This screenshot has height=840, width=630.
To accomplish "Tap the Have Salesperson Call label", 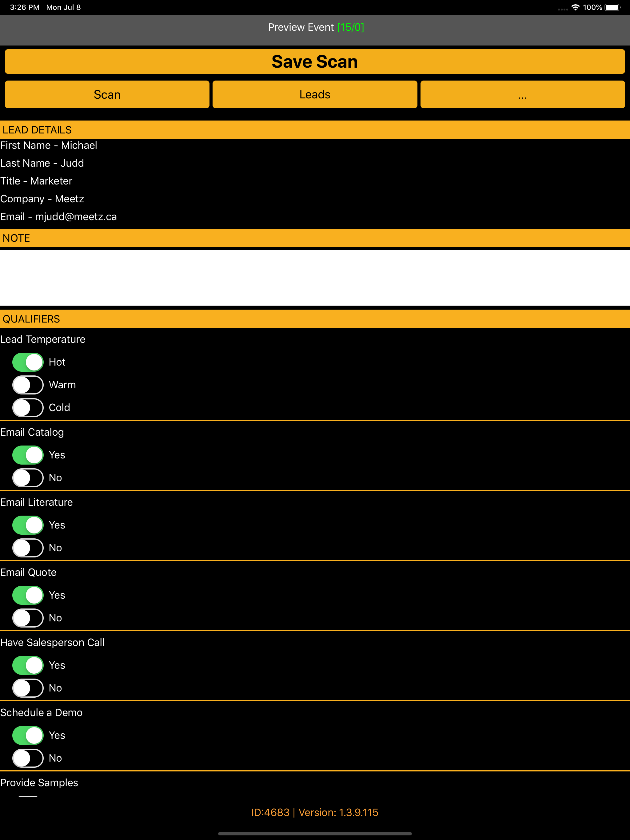I will (52, 643).
